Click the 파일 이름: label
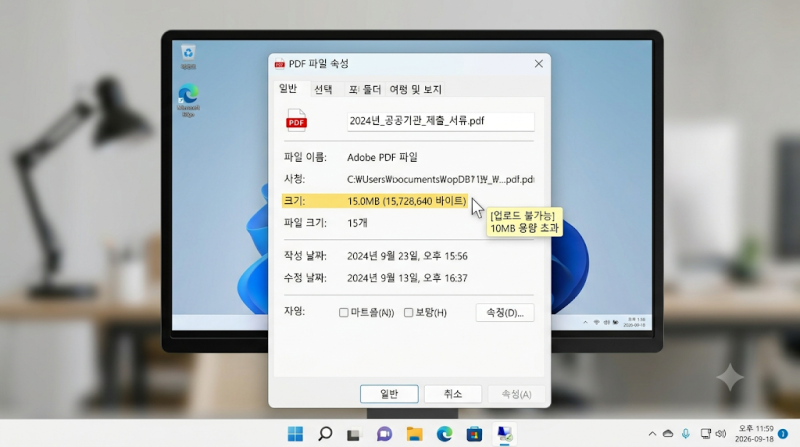 tap(305, 157)
